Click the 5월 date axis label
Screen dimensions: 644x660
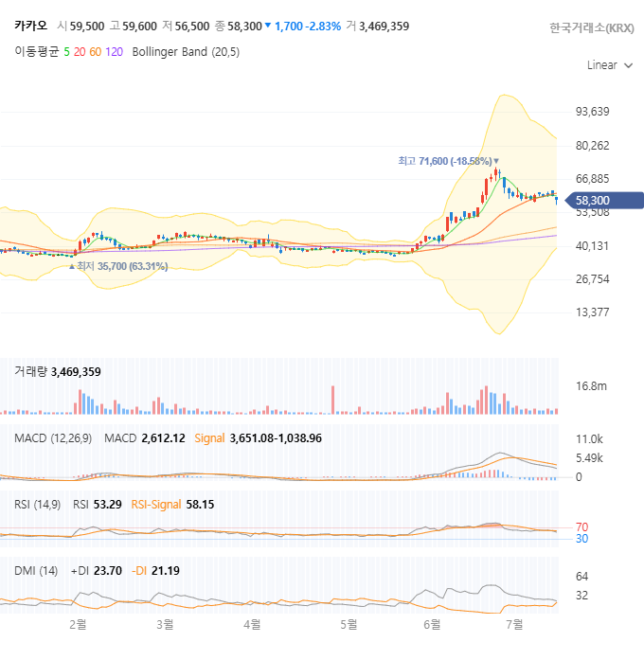click(349, 624)
